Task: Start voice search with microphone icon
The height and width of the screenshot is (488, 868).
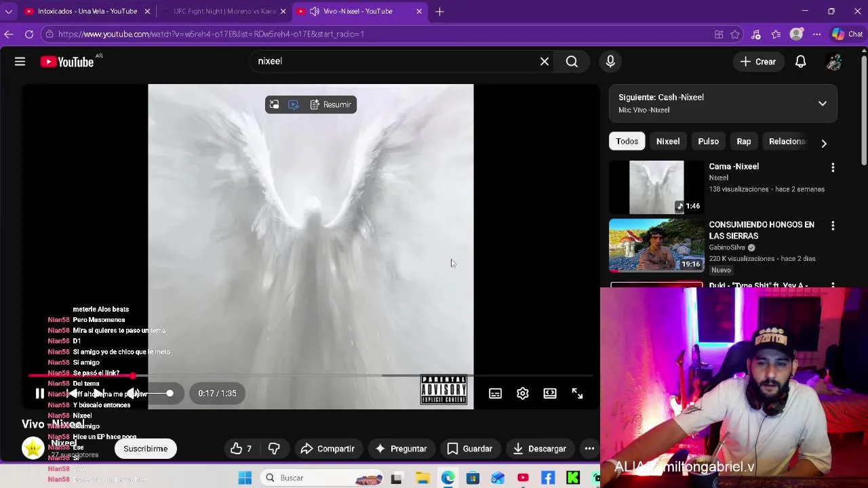Action: pos(610,62)
